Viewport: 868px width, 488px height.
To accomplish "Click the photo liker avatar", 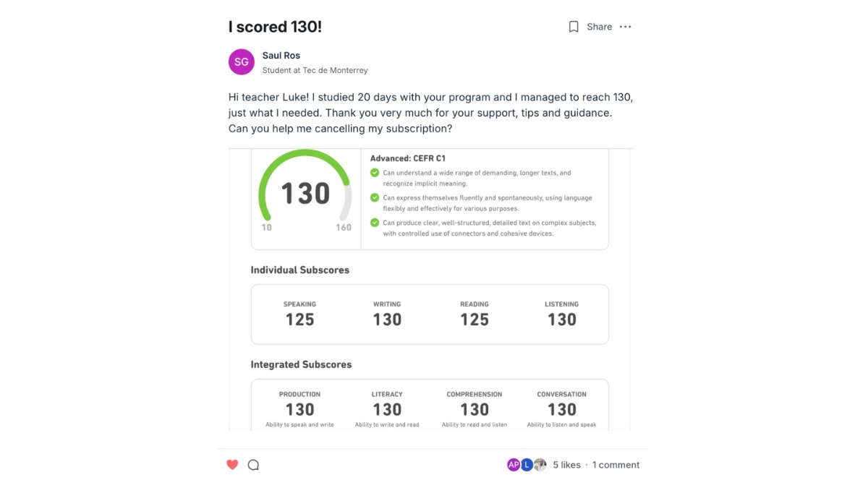I will [540, 465].
